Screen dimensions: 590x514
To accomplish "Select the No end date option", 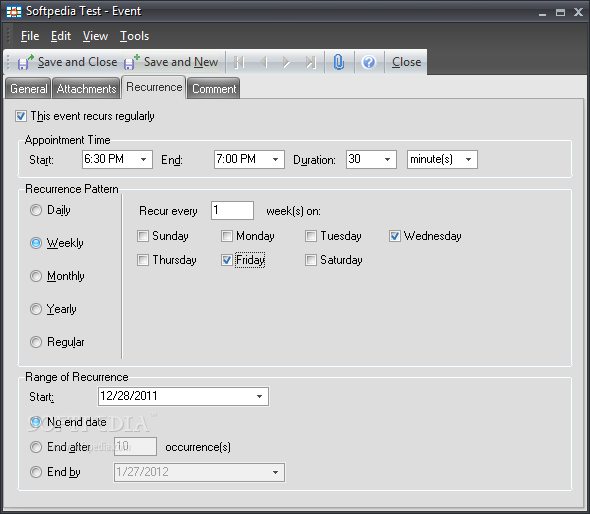I will 36,422.
